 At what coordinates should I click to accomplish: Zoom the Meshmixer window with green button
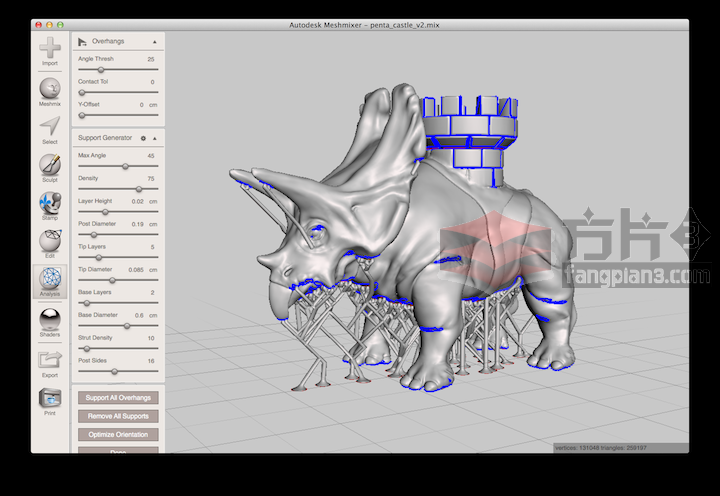pos(60,25)
